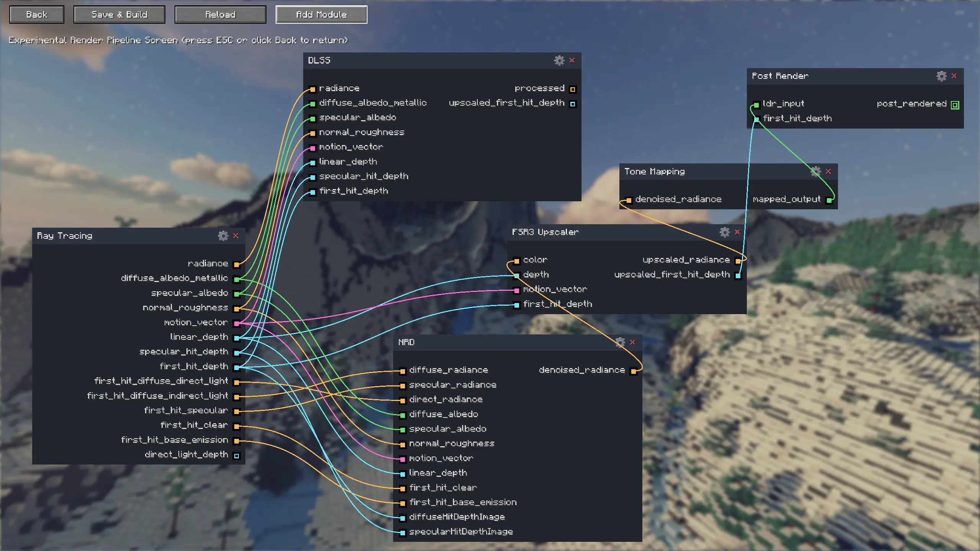Screen dimensions: 980x551
Task: Remove the DLSS module with its X
Action: tap(572, 60)
